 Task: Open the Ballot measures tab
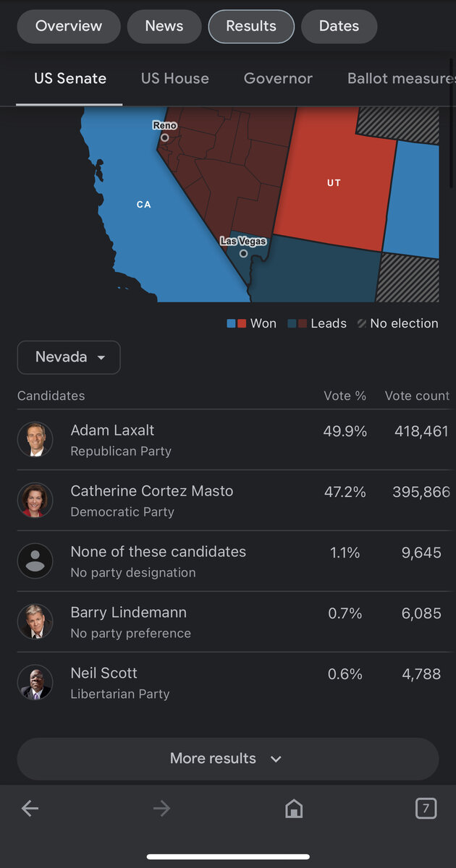click(400, 79)
